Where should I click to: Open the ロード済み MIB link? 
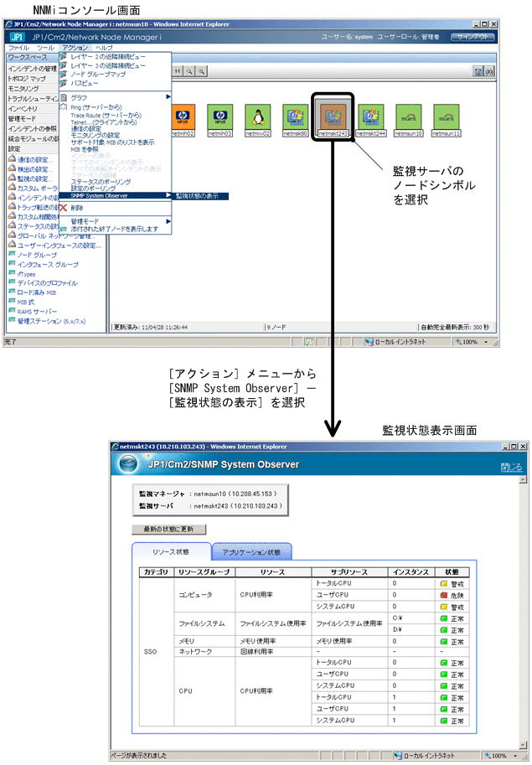(x=37, y=292)
